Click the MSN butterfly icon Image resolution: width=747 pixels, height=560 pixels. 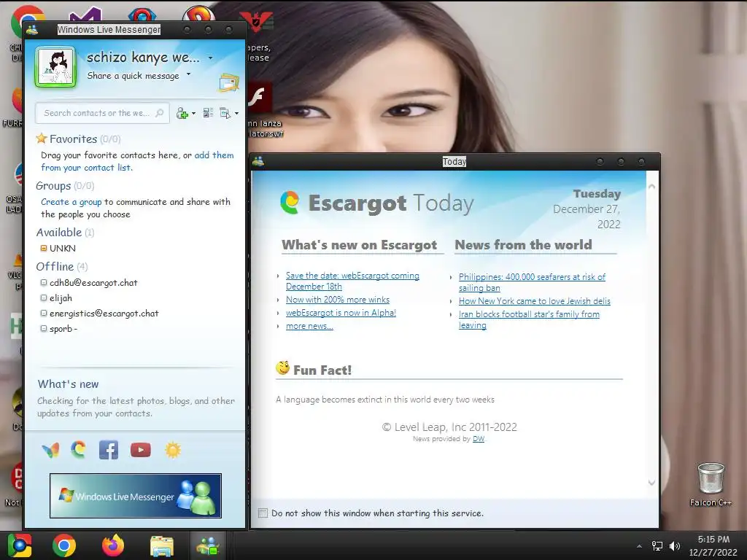pyautogui.click(x=50, y=450)
